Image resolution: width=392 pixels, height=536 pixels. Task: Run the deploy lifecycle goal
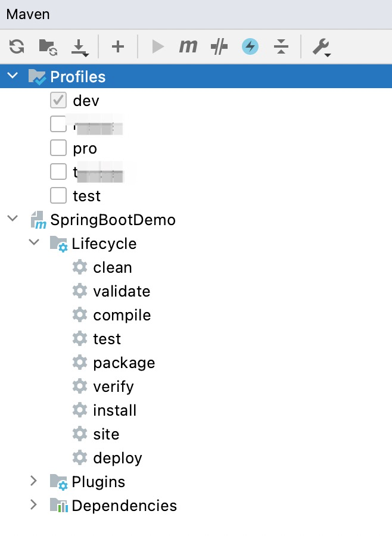coord(118,457)
